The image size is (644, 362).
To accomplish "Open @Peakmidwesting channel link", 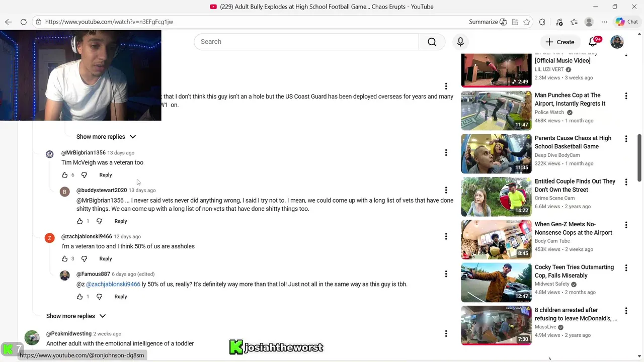I will click(69, 334).
